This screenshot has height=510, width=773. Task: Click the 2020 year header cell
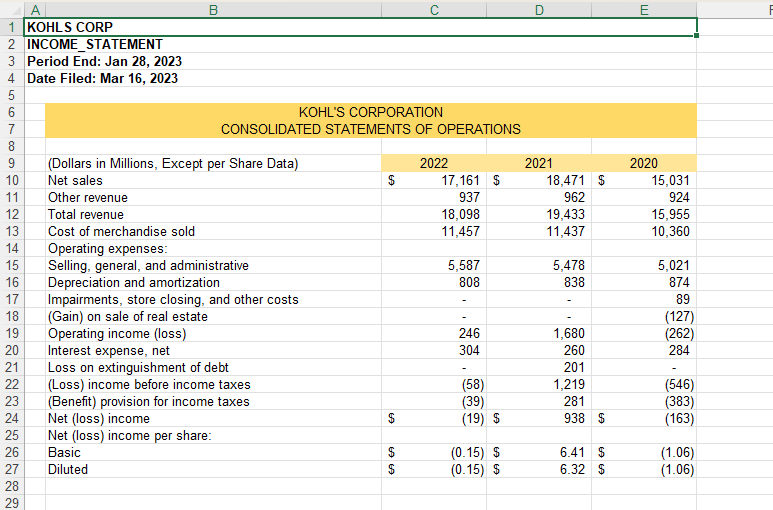click(644, 164)
